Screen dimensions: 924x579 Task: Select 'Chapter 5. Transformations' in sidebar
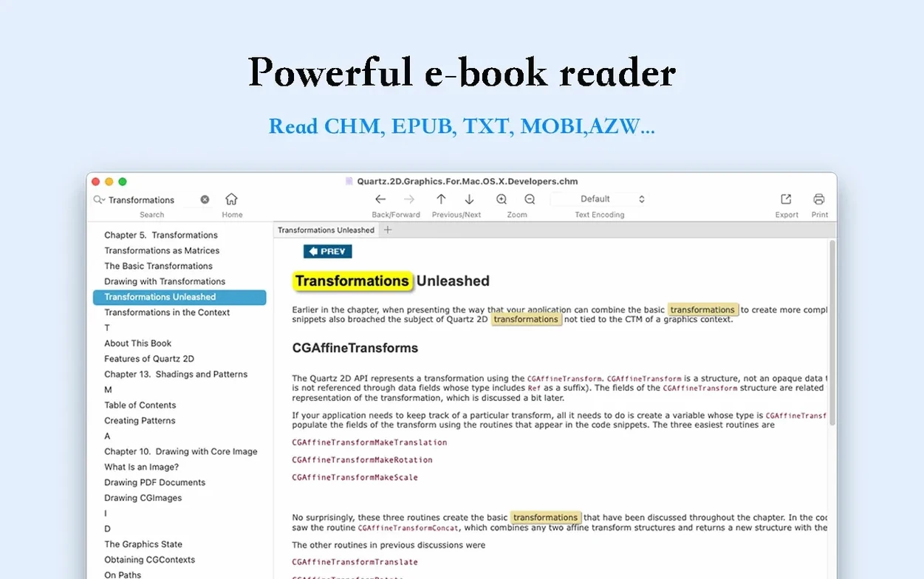[x=161, y=235]
